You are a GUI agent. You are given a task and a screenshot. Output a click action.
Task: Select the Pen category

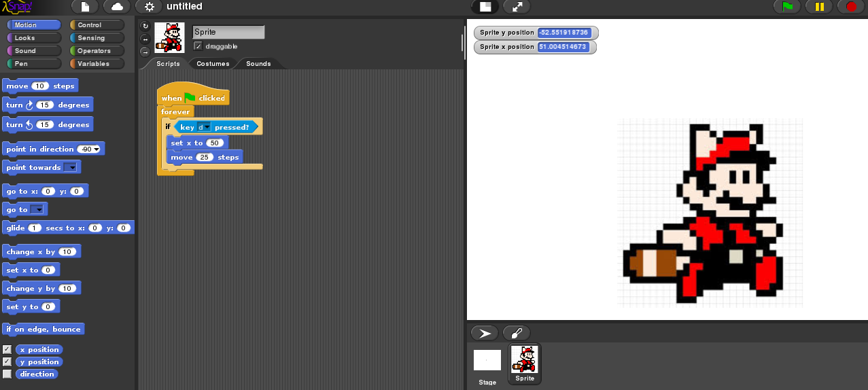pyautogui.click(x=33, y=64)
